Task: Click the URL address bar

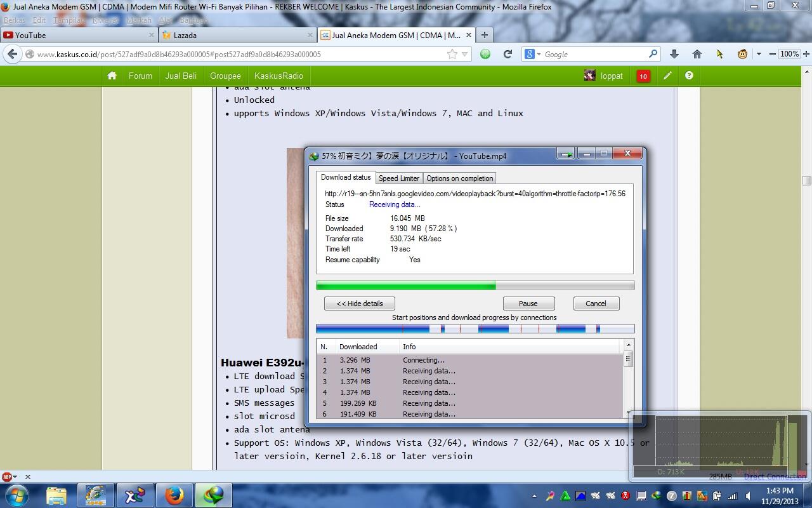Action: coord(241,54)
